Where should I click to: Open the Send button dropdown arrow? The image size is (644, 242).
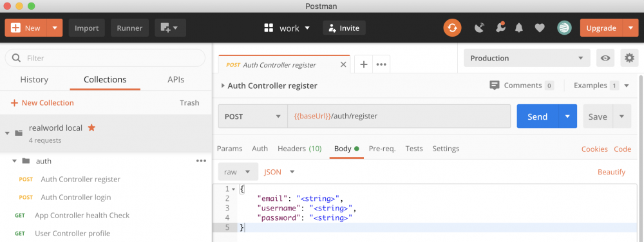567,116
